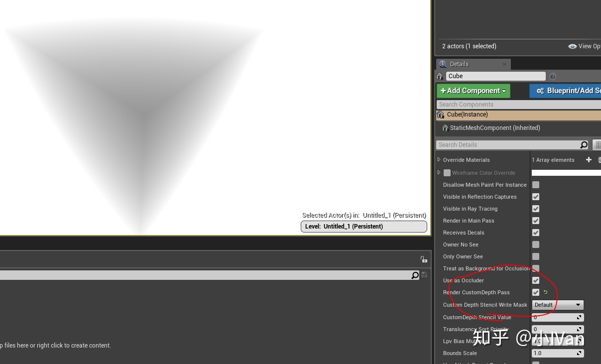Enable Owner No See checkbox

(536, 244)
